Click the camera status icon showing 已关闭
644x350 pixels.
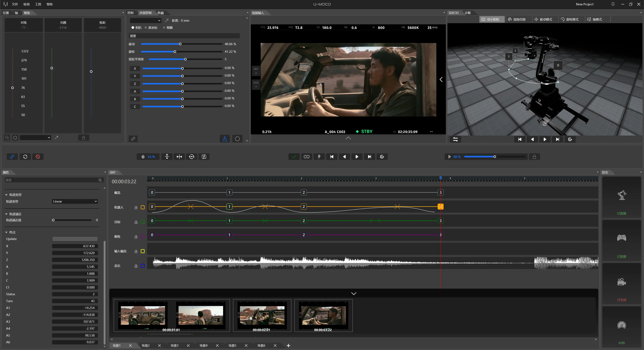622,282
